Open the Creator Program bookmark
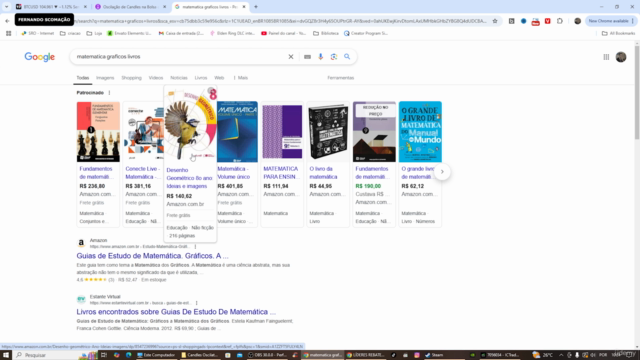 (366, 33)
